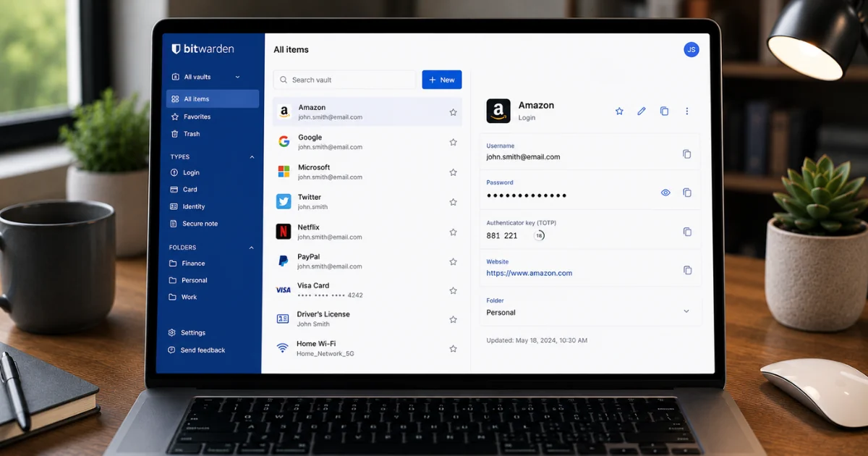Click the Visa card logo

(x=284, y=290)
